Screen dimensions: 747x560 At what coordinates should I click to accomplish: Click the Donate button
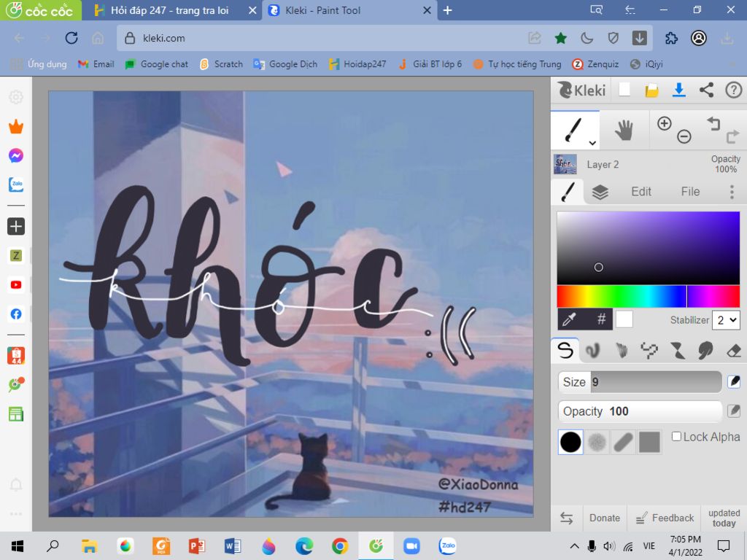pos(605,518)
